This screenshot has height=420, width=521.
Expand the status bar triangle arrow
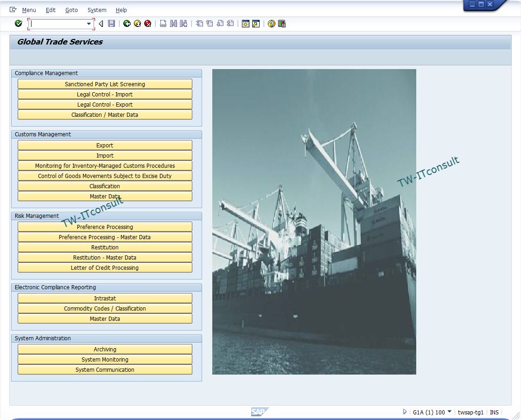pyautogui.click(x=405, y=412)
